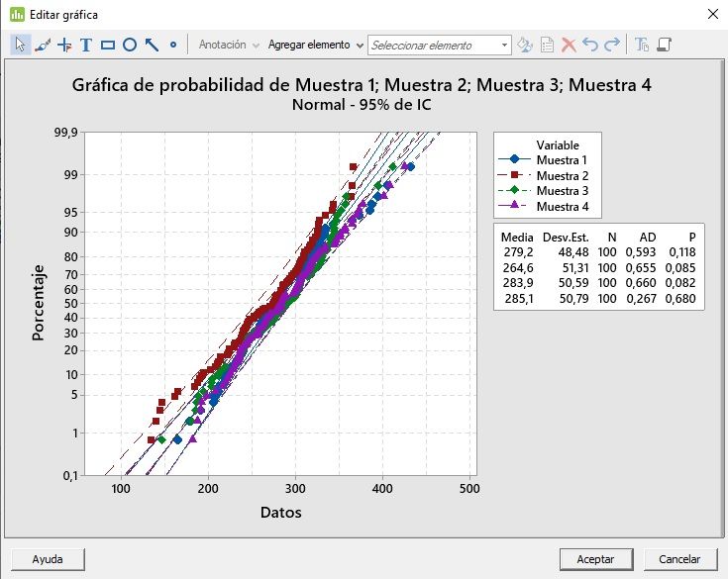This screenshot has width=728, height=579.
Task: Click the standard deviation value 50,59
Action: pos(573,282)
